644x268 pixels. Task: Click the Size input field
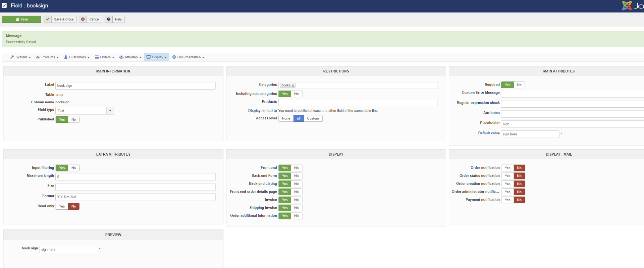(x=136, y=187)
